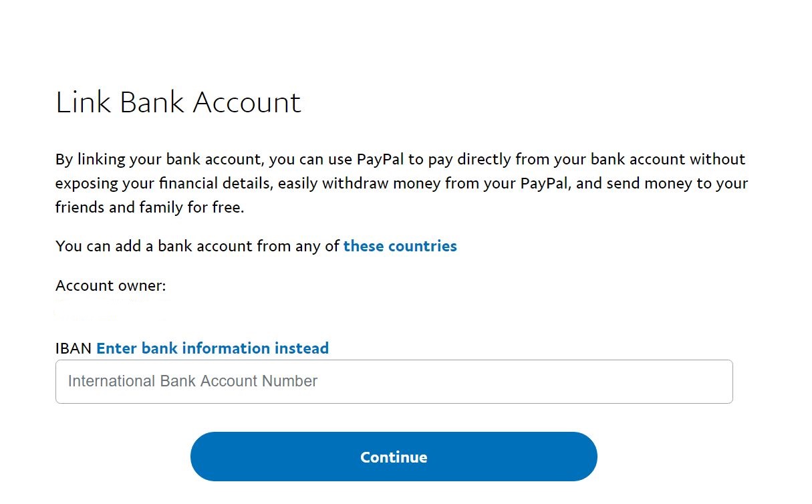Submit the form with Continue
812x504 pixels.
[x=394, y=457]
